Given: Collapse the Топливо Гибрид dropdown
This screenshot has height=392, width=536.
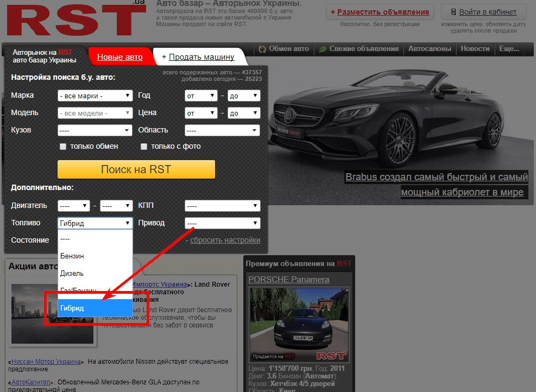Looking at the screenshot, I should click(x=95, y=223).
